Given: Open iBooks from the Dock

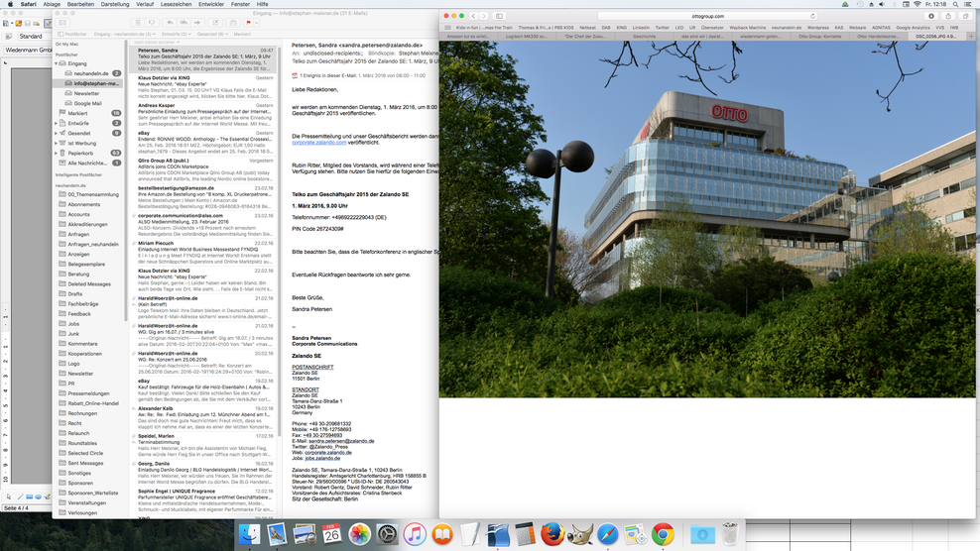Looking at the screenshot, I should [x=442, y=535].
